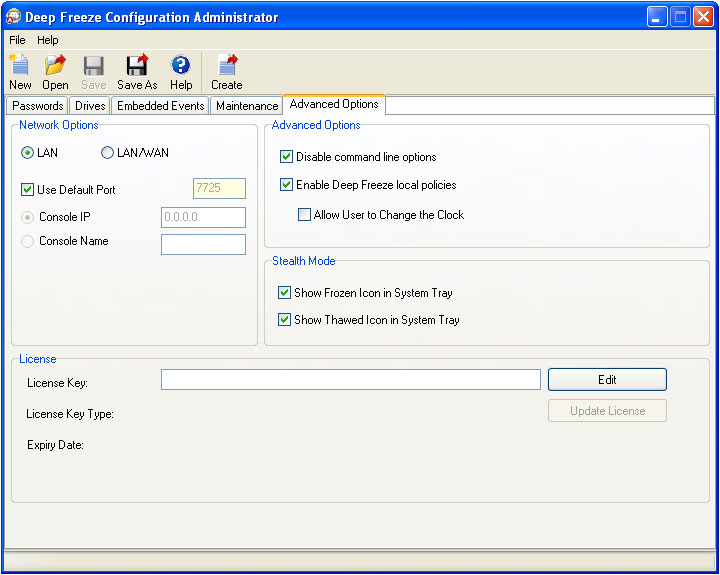Click inside the License Key field
720x575 pixels.
[x=350, y=379]
